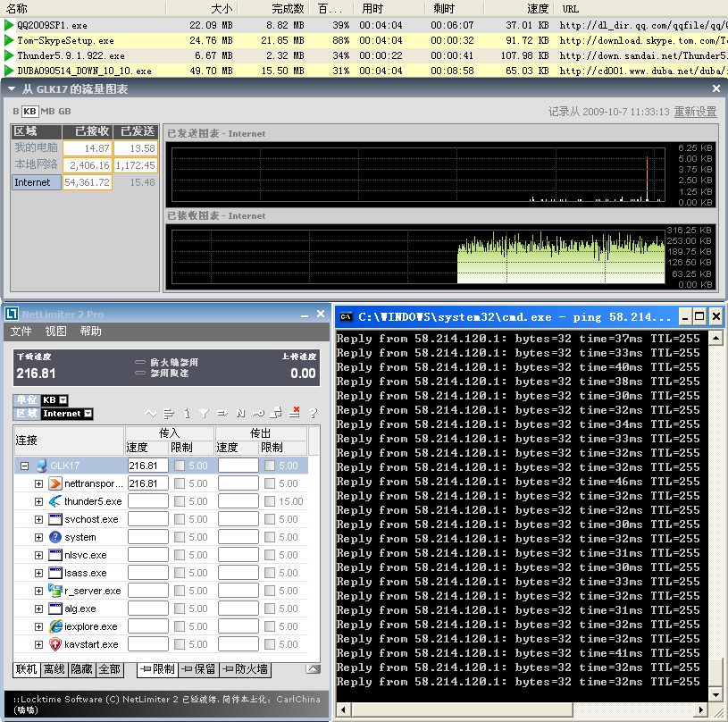This screenshot has width=728, height=722.
Task: Select the 本地网络 zone row
Action: pos(37,164)
